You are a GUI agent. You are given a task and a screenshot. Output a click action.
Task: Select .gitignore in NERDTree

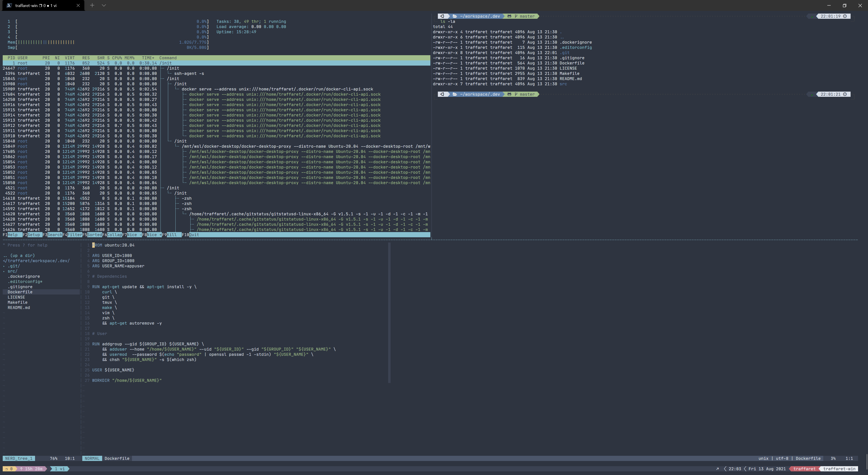coord(20,287)
